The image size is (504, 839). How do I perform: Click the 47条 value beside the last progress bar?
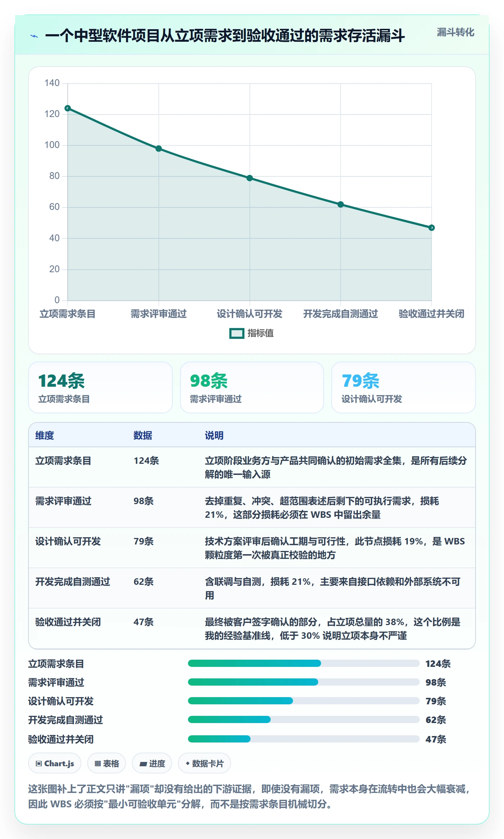(x=436, y=739)
